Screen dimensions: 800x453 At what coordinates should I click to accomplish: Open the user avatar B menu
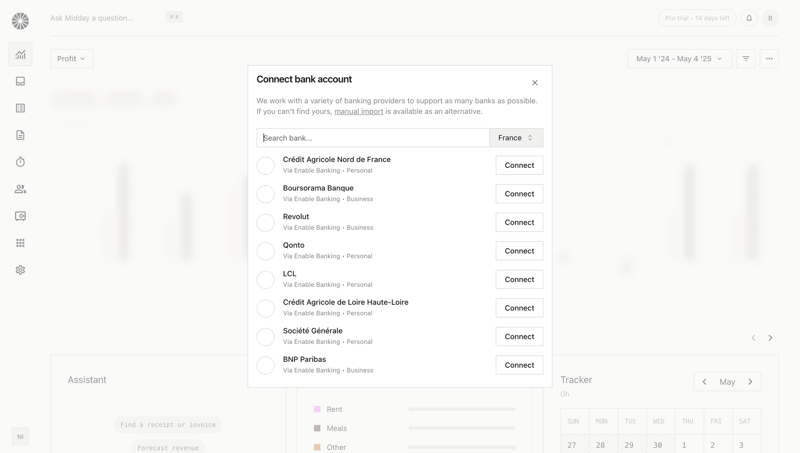(x=770, y=18)
